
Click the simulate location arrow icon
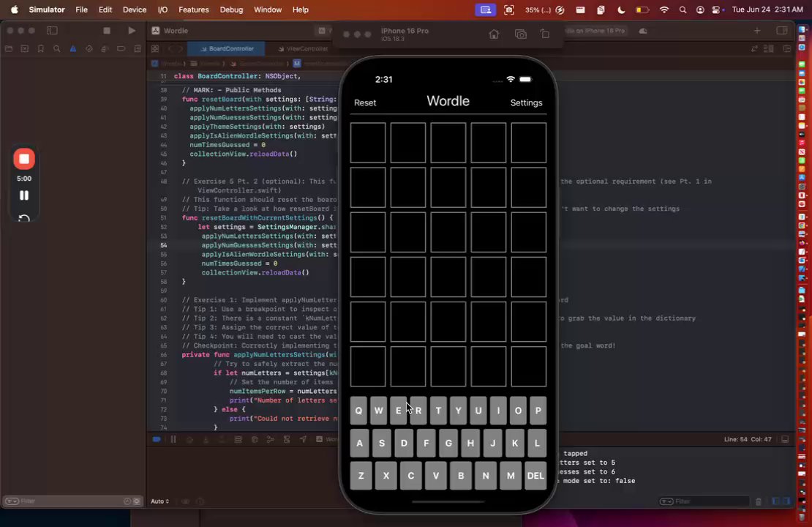point(303,439)
